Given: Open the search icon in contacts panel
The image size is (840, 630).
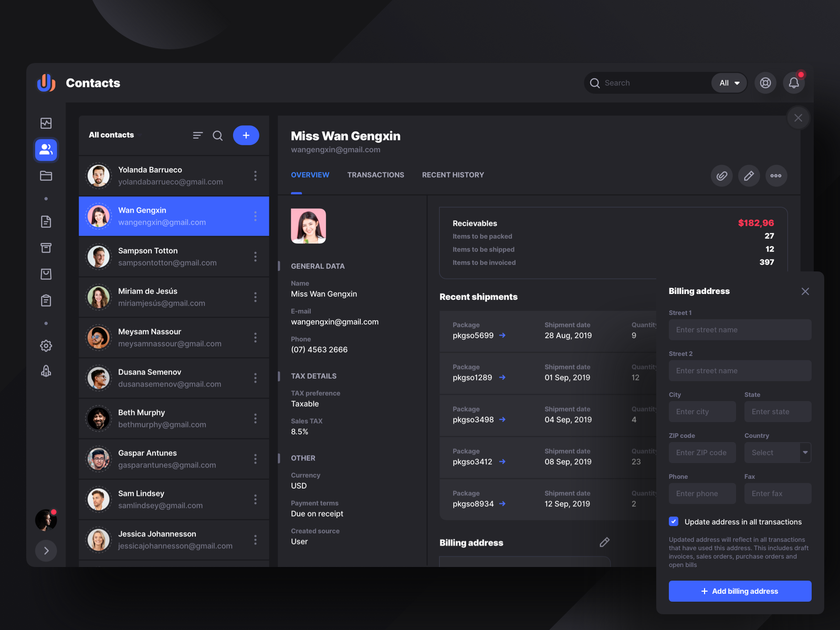Looking at the screenshot, I should (217, 135).
